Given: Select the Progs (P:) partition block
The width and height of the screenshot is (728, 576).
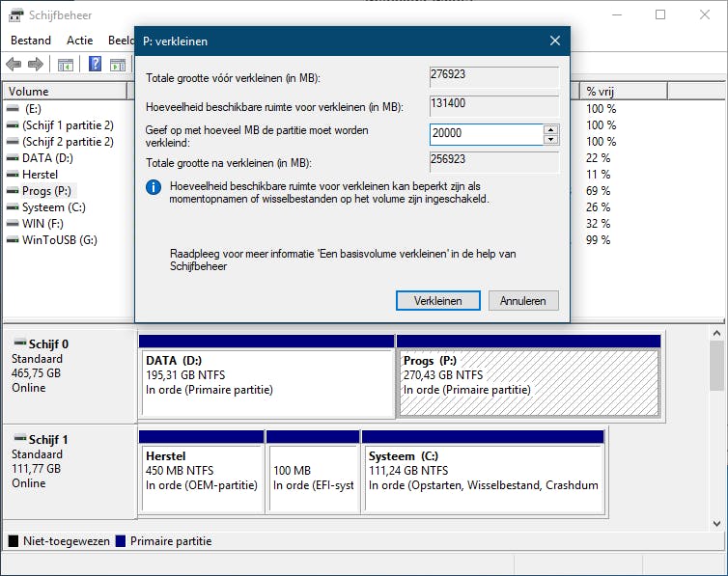Looking at the screenshot, I should click(x=529, y=376).
